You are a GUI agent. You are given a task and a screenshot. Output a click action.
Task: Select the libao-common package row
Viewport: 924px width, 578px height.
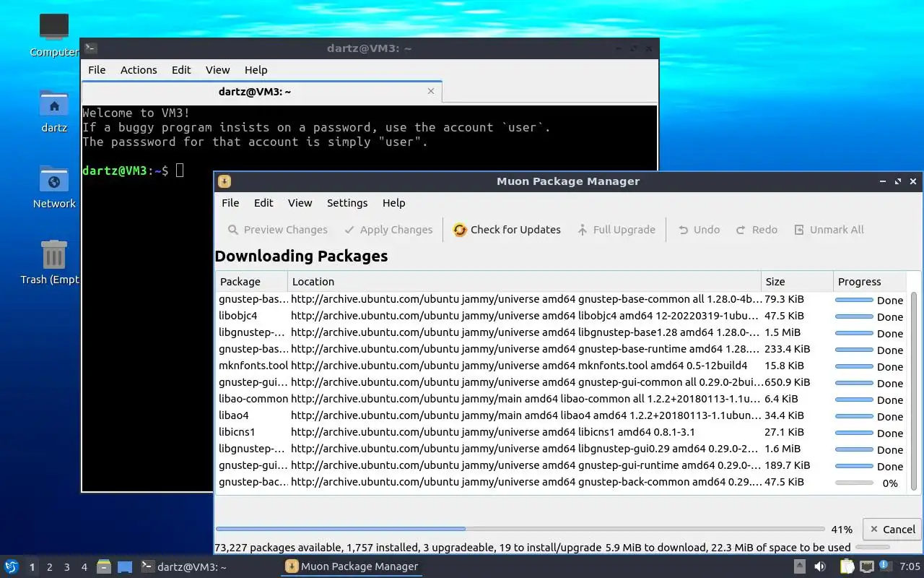(x=562, y=399)
